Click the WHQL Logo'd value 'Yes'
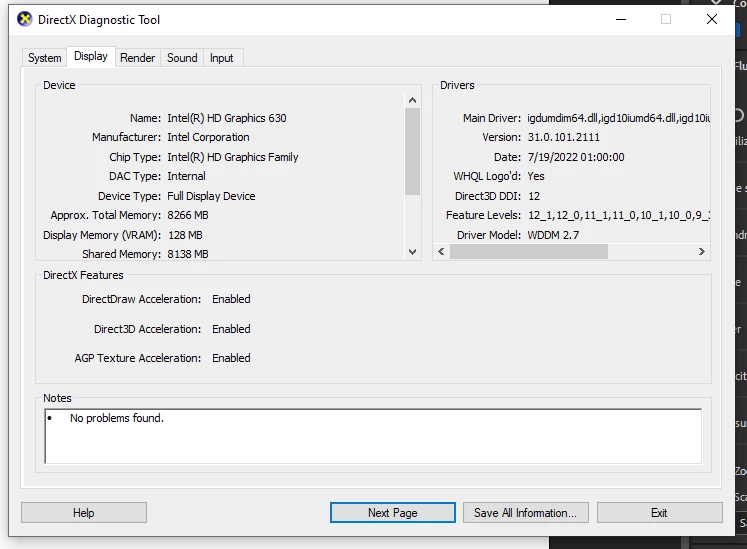This screenshot has height=549, width=747. [x=536, y=176]
